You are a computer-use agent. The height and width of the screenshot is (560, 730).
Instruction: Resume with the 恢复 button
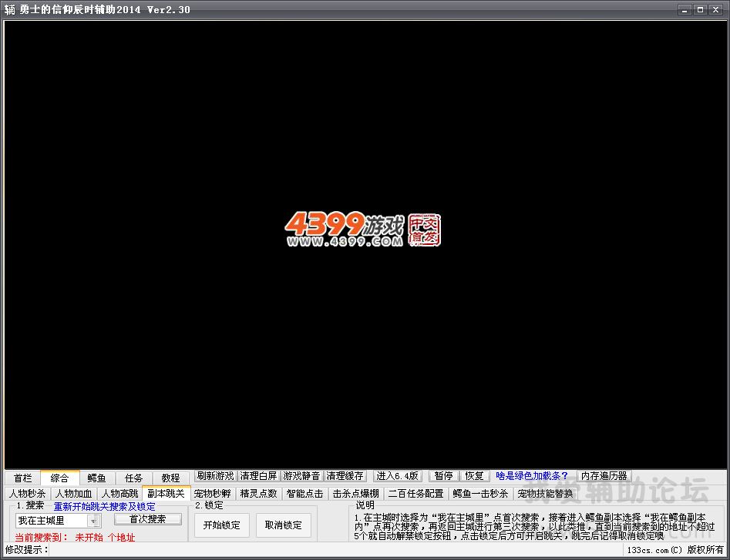click(475, 476)
